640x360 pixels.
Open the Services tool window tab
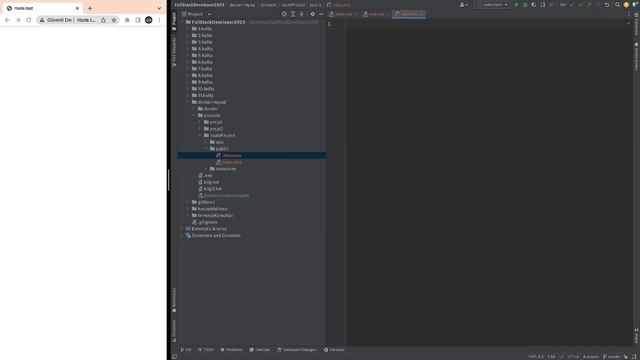[334, 350]
